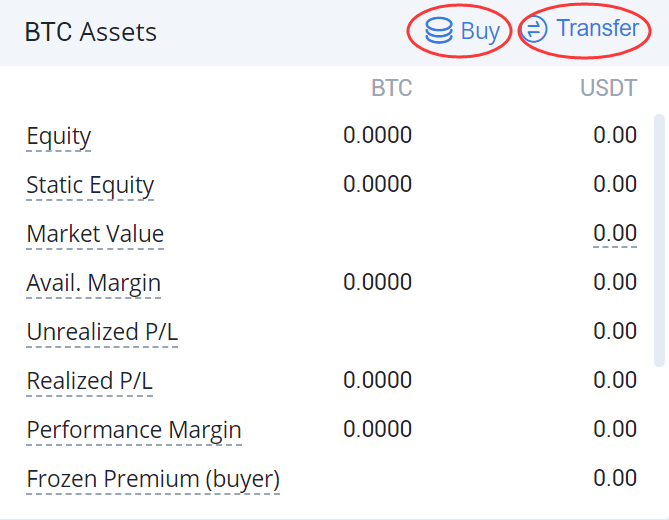The height and width of the screenshot is (520, 669).
Task: Click the Frozen Premium (buyer) label
Action: tap(153, 479)
